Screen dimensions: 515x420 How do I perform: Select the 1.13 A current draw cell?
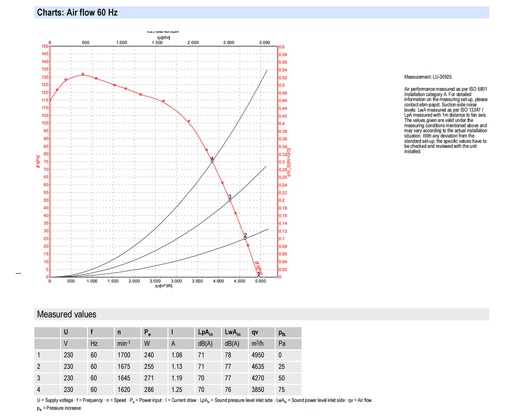177,367
